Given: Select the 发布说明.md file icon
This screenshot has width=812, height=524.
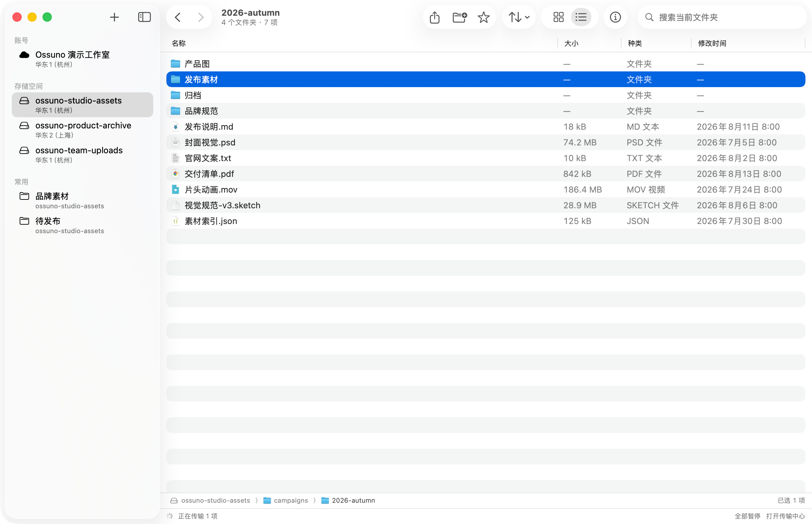Looking at the screenshot, I should click(x=175, y=126).
